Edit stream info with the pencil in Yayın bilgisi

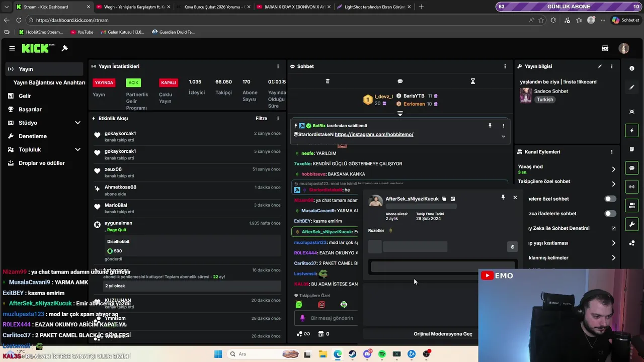[599, 66]
